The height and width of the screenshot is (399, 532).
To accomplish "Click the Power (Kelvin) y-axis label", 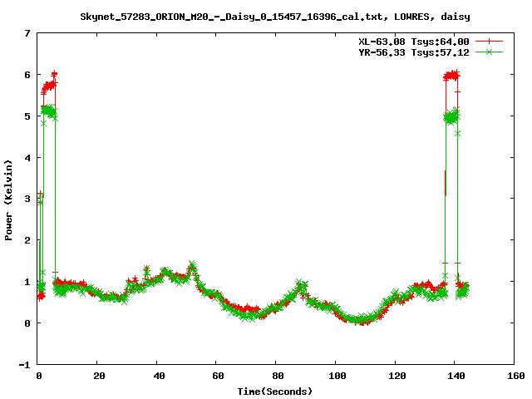I will click(8, 200).
